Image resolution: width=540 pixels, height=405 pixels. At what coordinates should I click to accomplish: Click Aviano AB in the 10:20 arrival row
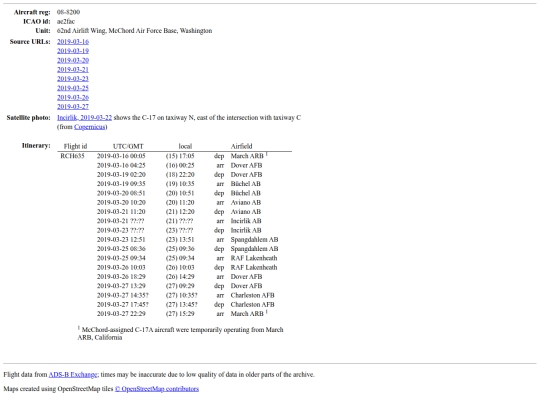click(x=246, y=202)
